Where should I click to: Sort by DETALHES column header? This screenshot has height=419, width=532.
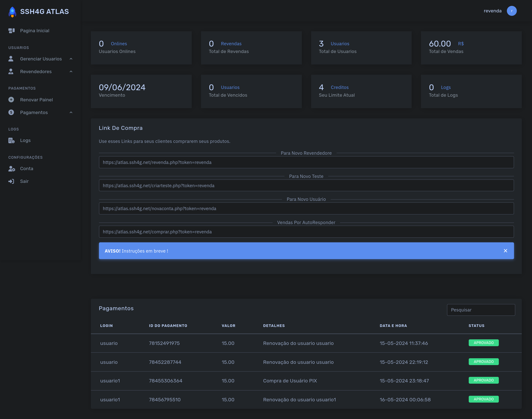pyautogui.click(x=274, y=326)
